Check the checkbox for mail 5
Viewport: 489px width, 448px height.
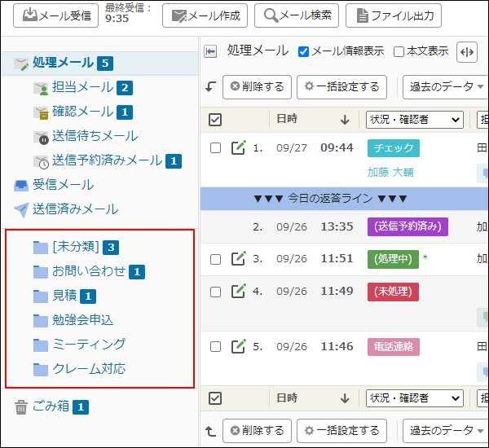tap(215, 347)
